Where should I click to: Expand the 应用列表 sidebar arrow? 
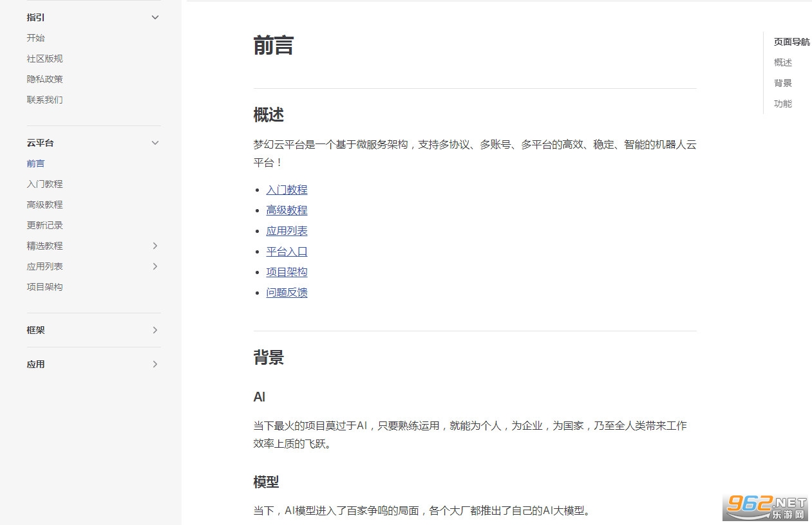pyautogui.click(x=155, y=266)
